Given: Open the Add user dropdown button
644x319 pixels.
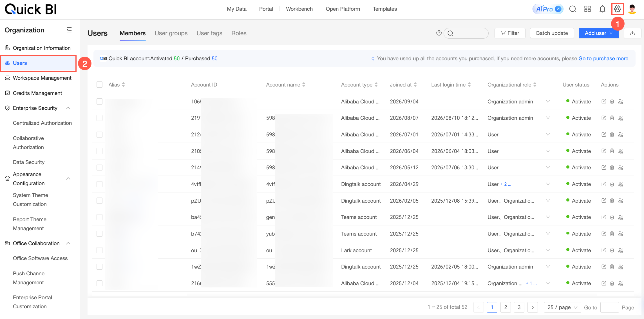Looking at the screenshot, I should coord(599,33).
